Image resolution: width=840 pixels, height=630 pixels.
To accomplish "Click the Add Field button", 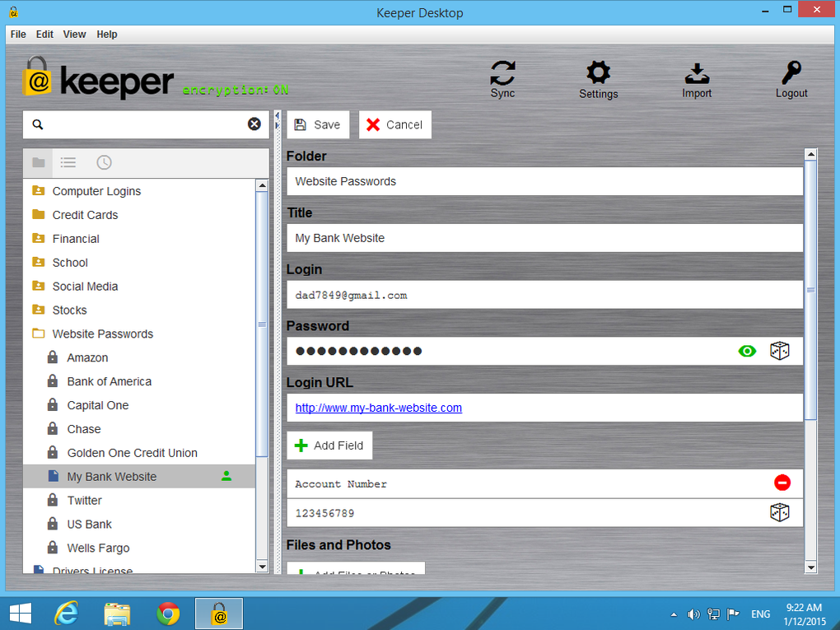I will pyautogui.click(x=329, y=446).
